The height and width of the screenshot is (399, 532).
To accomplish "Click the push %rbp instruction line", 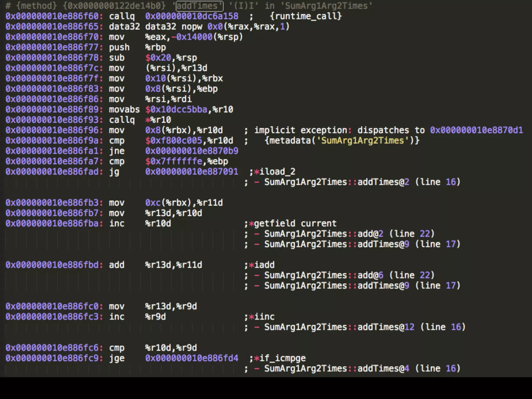I will [x=119, y=47].
